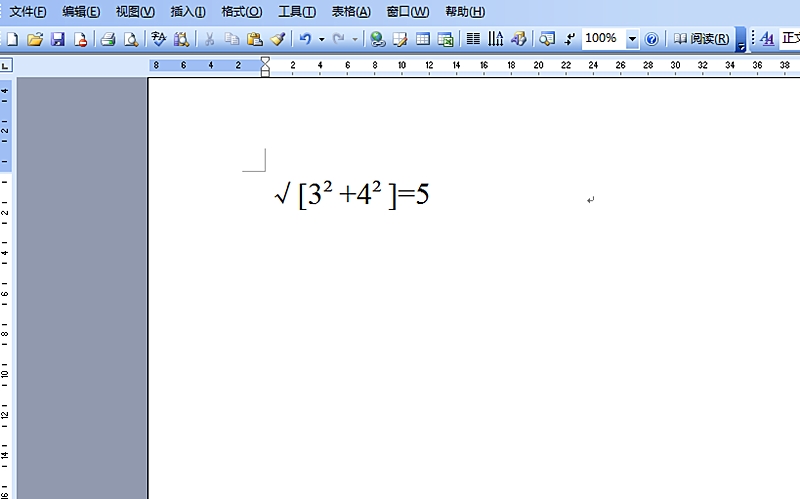This screenshot has height=499, width=800.
Task: Open the 工具(T) menu
Action: point(297,12)
